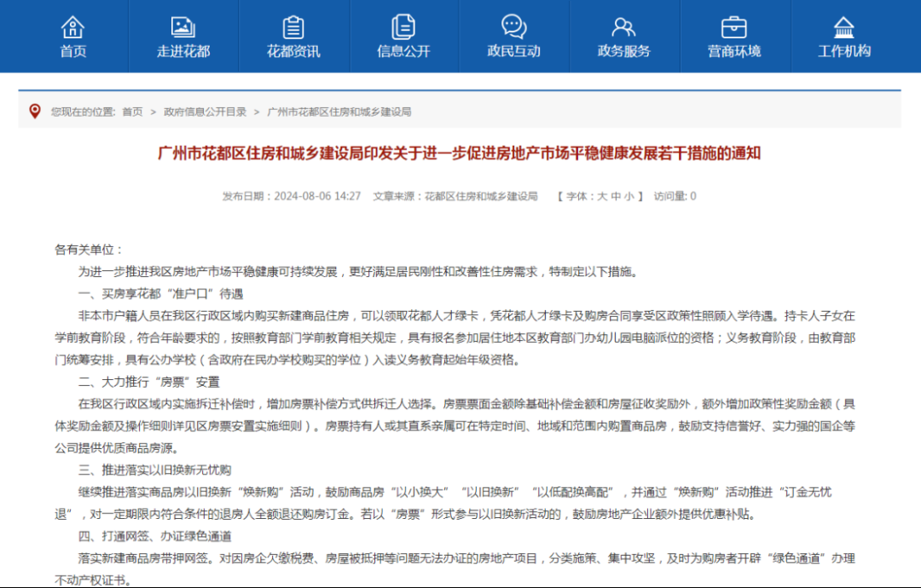Click the 信息公开 document icon

point(403,27)
